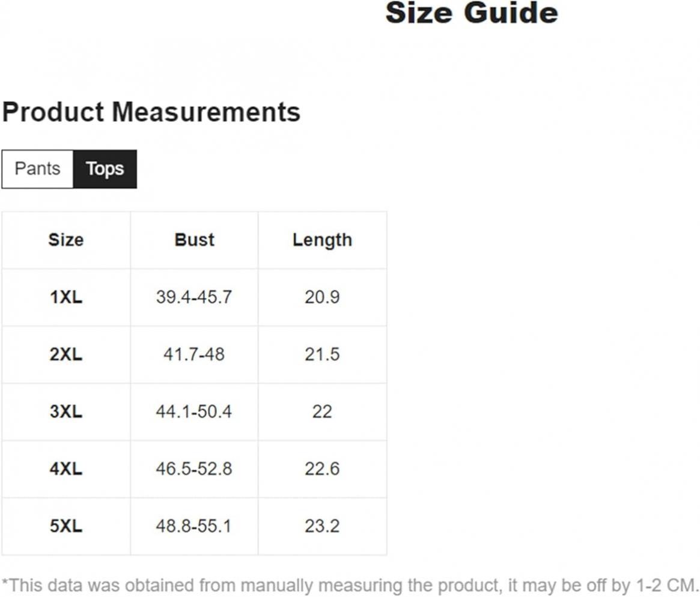This screenshot has height=597, width=700.
Task: Click the Product Measurements heading
Action: tap(151, 112)
